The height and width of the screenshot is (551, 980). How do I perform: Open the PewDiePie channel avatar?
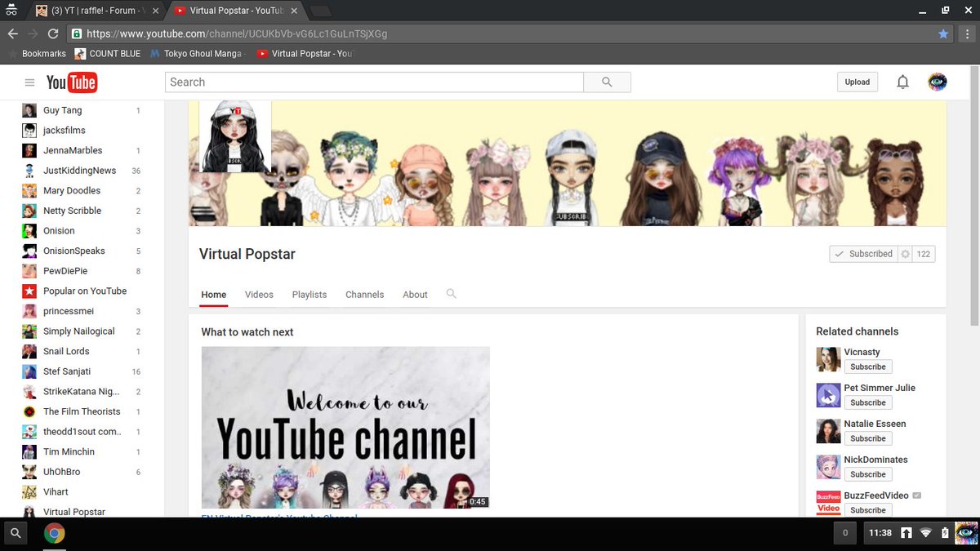point(29,271)
